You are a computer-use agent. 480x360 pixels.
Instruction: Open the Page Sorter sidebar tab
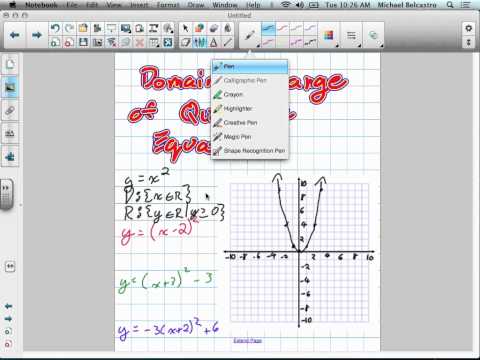pyautogui.click(x=10, y=64)
